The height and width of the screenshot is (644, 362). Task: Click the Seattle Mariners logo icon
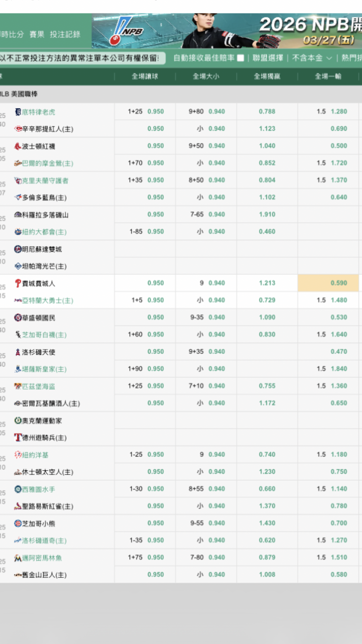(x=18, y=489)
